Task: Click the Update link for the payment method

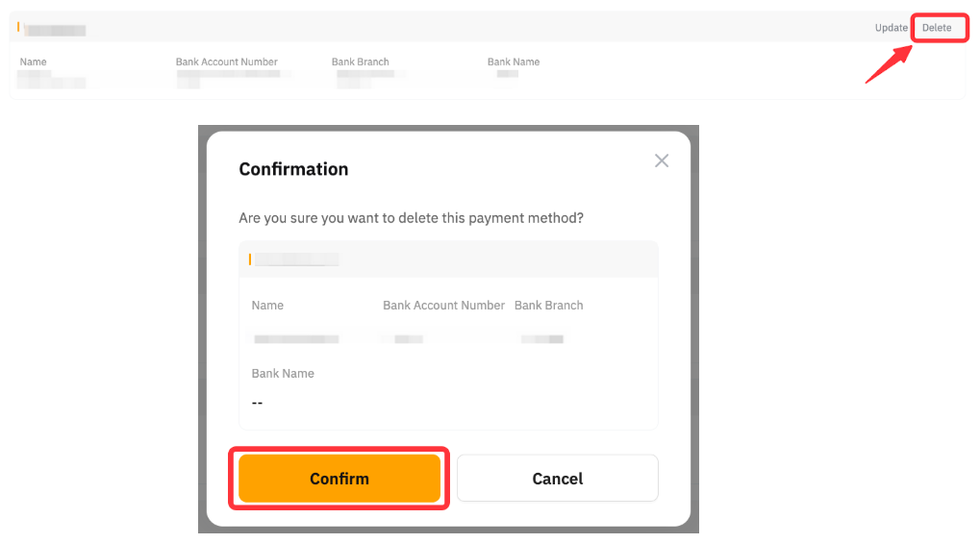Action: coord(891,28)
